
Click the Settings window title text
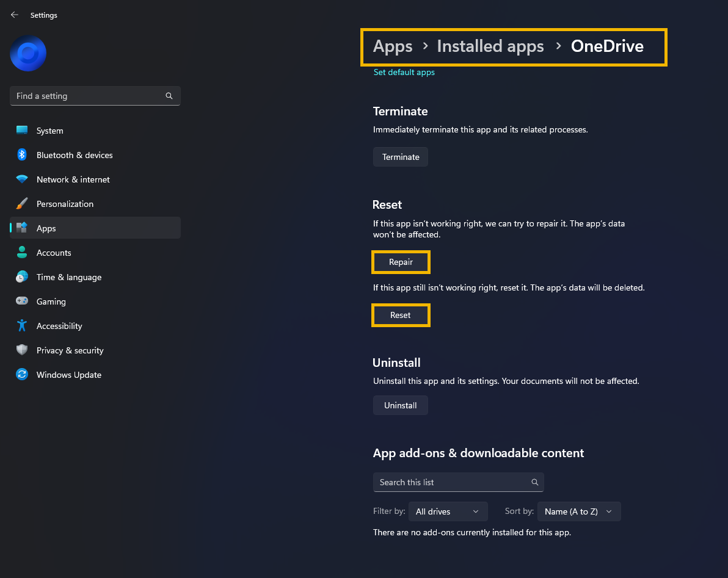click(x=43, y=15)
